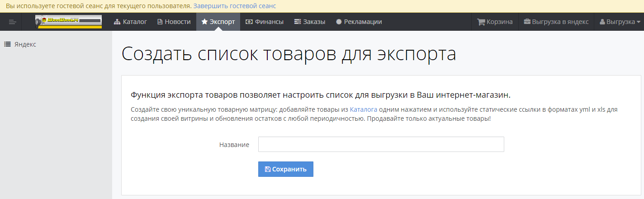Screen dimensions: 644x199
Task: Toggle the sidebar with the hamburger icon
Action: (x=12, y=22)
